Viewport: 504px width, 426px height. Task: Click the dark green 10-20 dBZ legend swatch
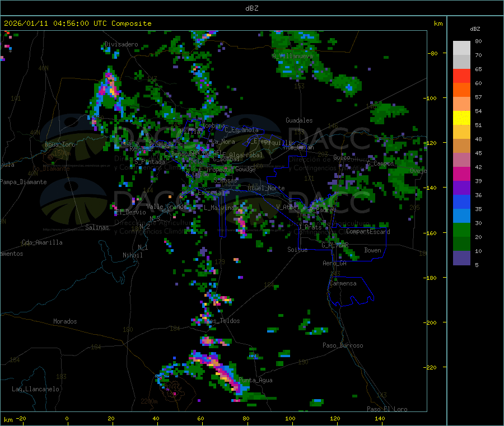tap(461, 244)
